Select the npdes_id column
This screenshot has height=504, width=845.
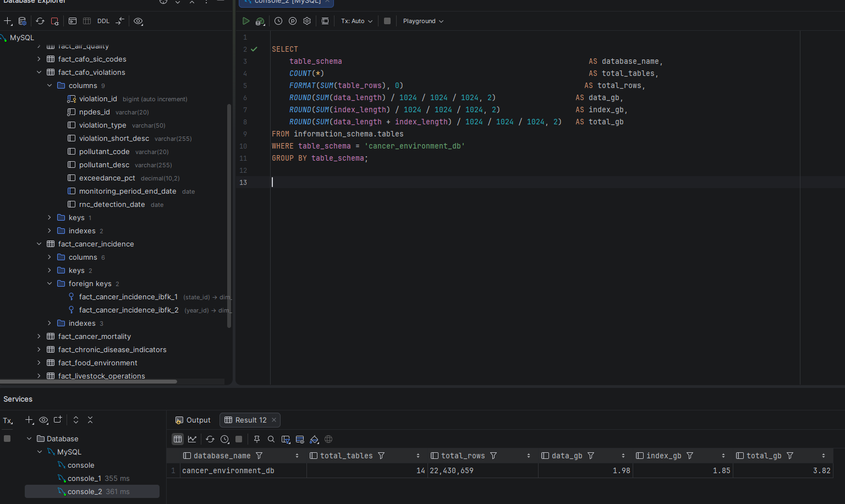coord(94,112)
